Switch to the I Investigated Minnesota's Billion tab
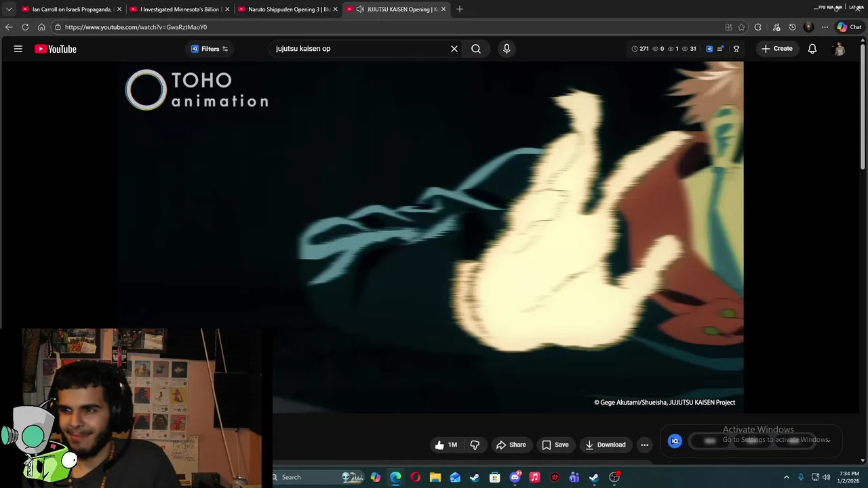 (x=179, y=9)
